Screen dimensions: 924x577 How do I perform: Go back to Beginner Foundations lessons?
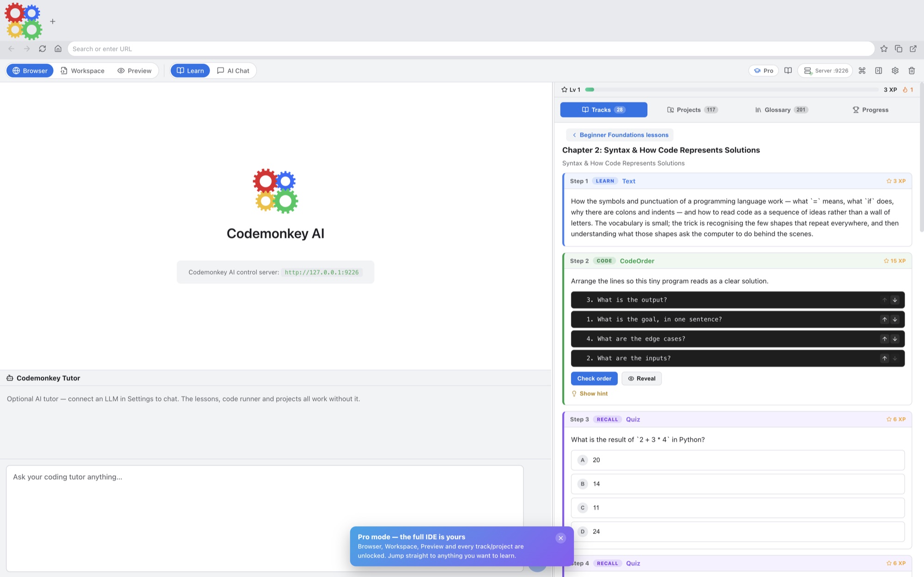[x=620, y=135]
